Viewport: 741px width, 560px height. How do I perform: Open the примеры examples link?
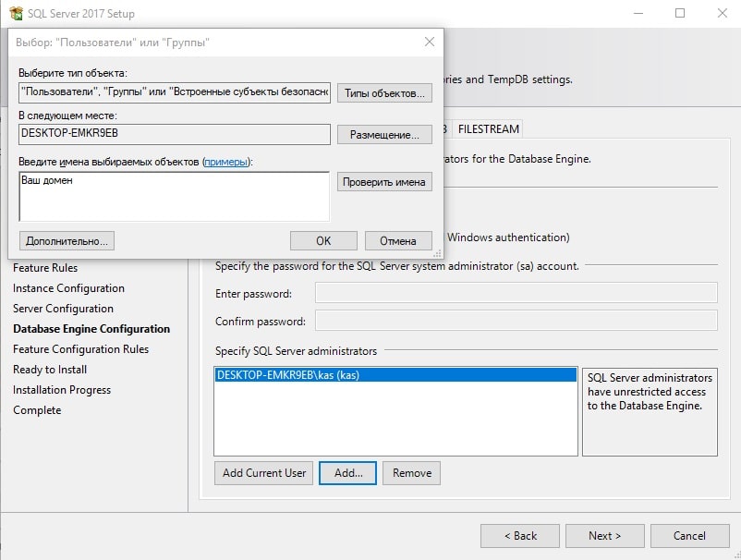click(225, 162)
